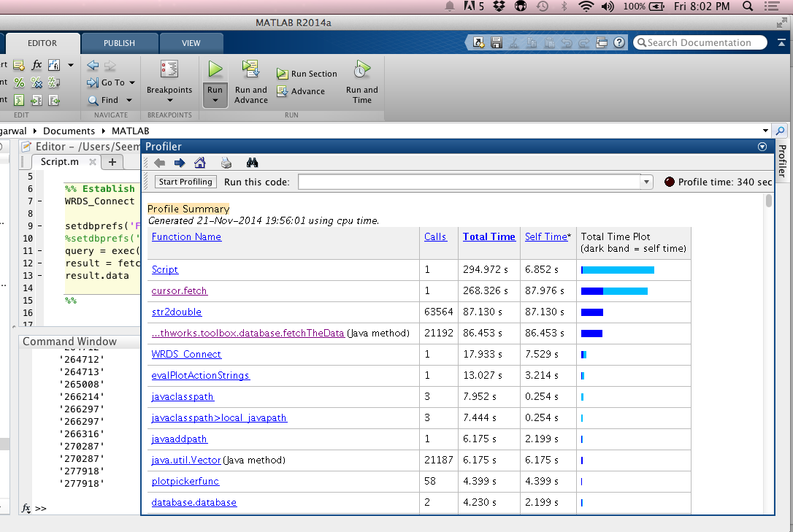Click the green Run icon
Screen dimensions: 793x532
pyautogui.click(x=215, y=69)
